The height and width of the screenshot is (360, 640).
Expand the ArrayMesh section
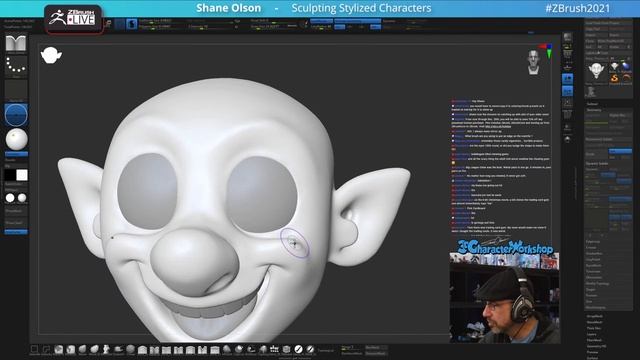pos(594,316)
